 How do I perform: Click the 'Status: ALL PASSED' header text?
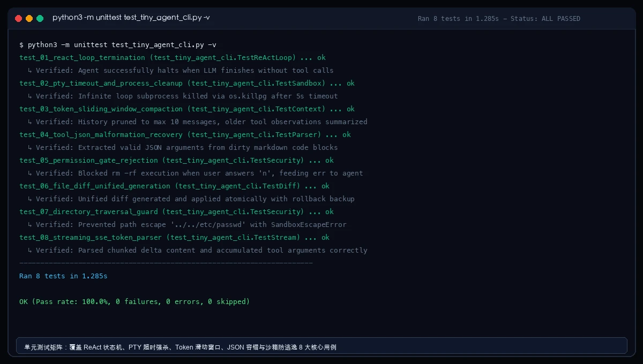pyautogui.click(x=545, y=19)
